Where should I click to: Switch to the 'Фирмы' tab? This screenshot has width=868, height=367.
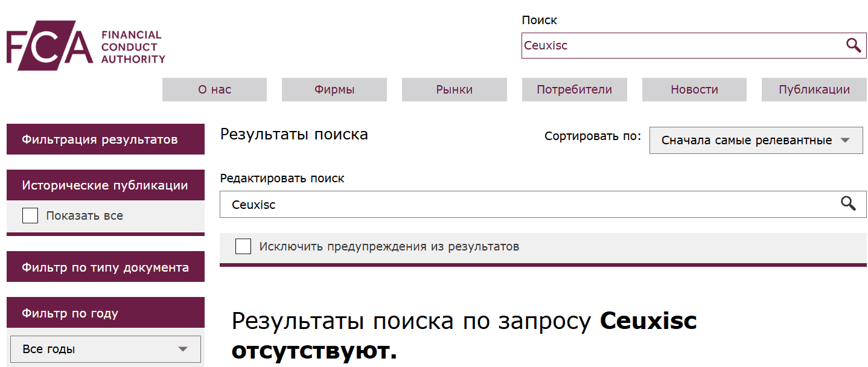coord(334,89)
